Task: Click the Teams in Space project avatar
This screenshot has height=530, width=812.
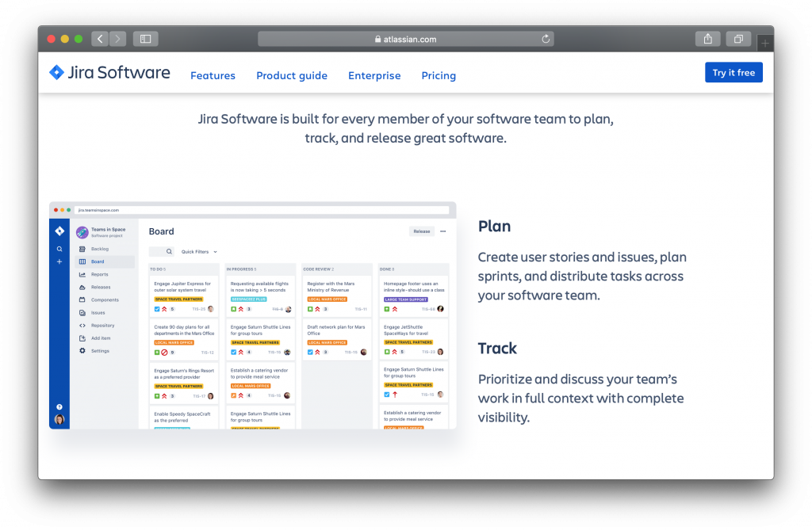Action: click(x=82, y=232)
